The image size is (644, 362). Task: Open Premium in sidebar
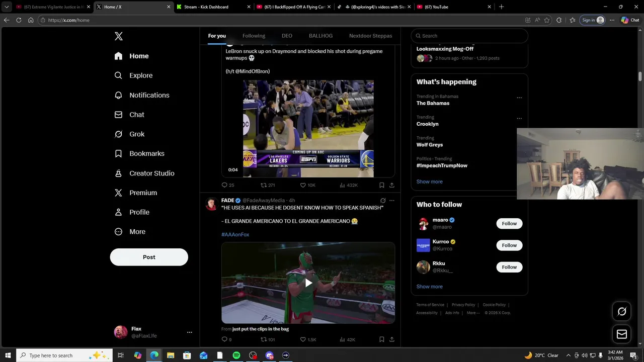click(x=136, y=193)
